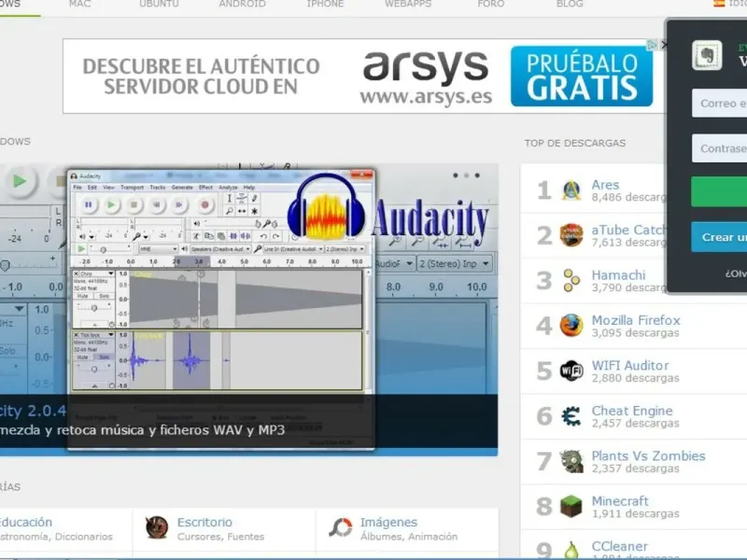This screenshot has width=747, height=560.
Task: Open the CCleaner download link
Action: (x=619, y=546)
